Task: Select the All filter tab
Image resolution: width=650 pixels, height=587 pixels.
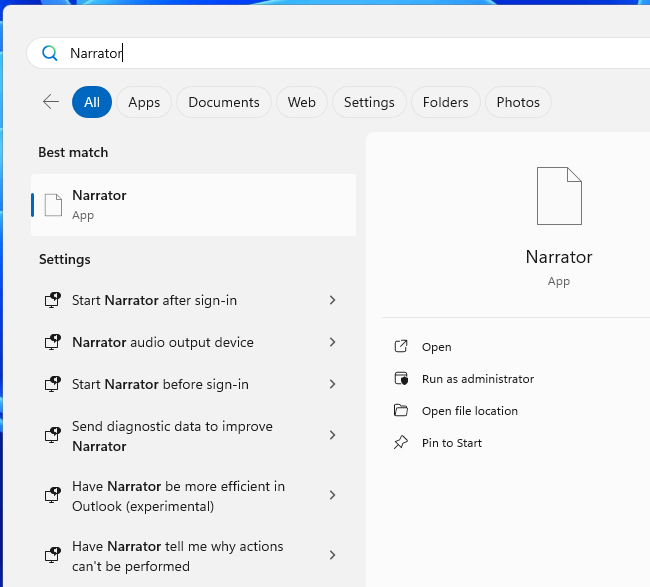Action: [x=92, y=102]
